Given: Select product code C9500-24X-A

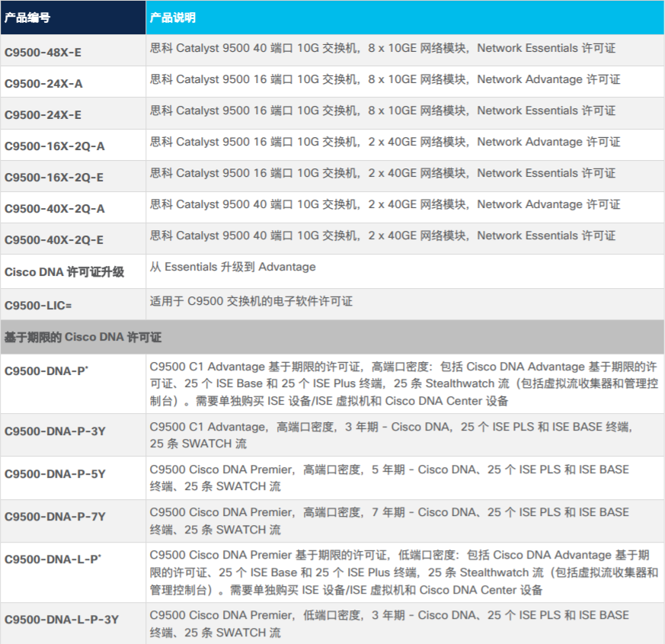Looking at the screenshot, I should (x=43, y=84).
